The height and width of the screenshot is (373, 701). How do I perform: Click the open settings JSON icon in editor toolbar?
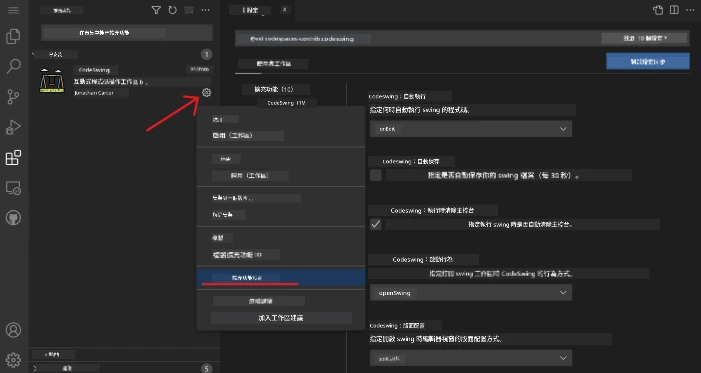click(658, 10)
